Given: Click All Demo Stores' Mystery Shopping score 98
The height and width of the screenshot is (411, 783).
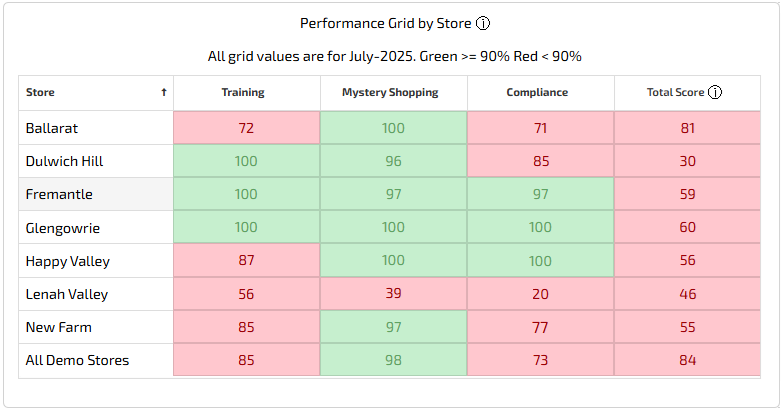Looking at the screenshot, I should point(393,360).
